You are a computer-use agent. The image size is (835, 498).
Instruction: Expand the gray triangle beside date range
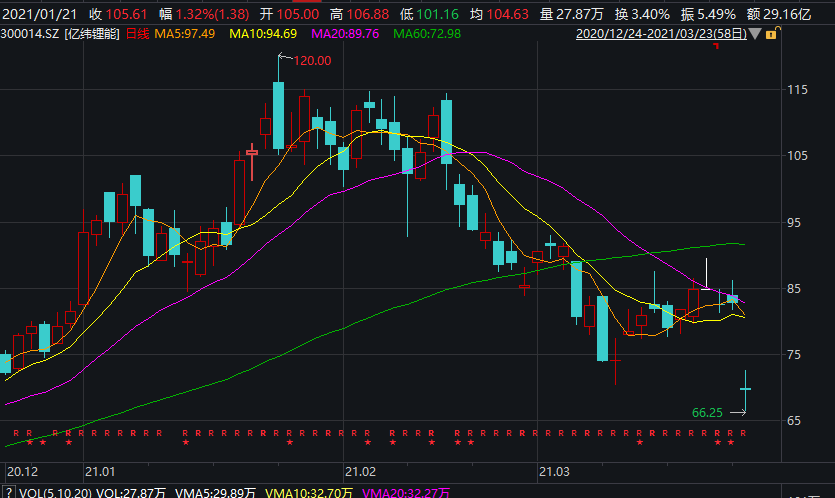[x=755, y=35]
